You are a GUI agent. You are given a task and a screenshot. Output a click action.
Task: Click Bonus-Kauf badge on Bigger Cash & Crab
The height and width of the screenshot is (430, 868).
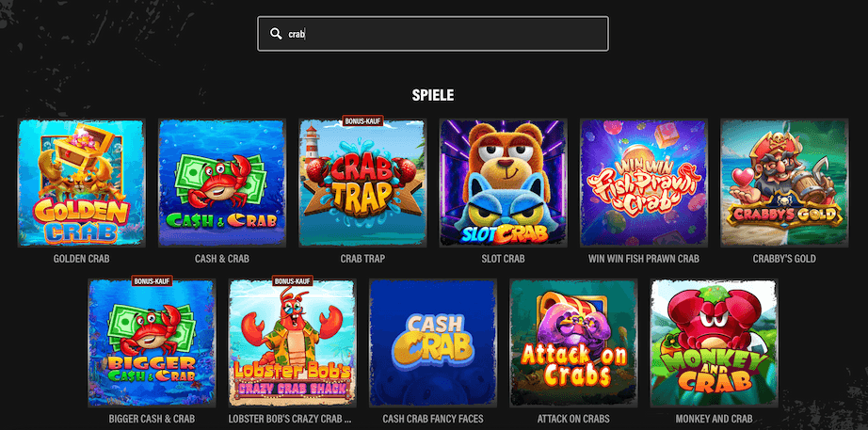(152, 280)
